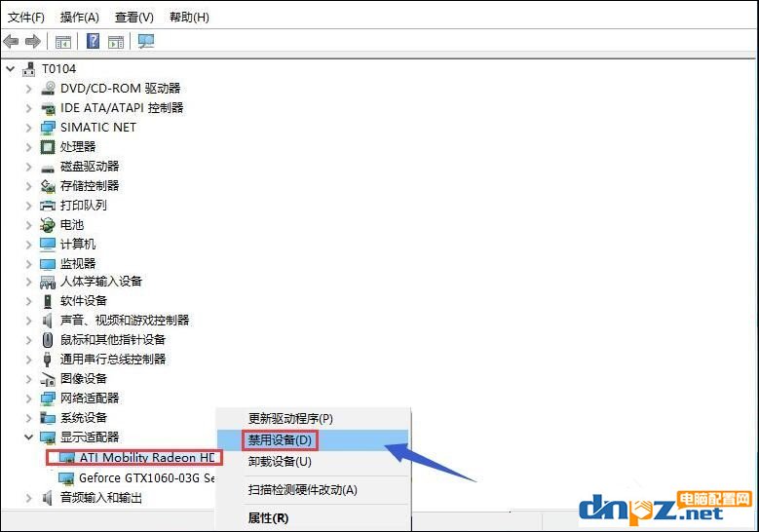Select the 图像设备 category label
Image resolution: width=759 pixels, height=532 pixels.
83,379
